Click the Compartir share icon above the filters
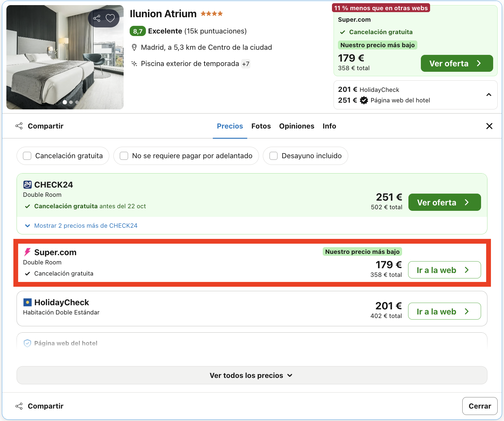Screen dimensions: 504x421 19,126
